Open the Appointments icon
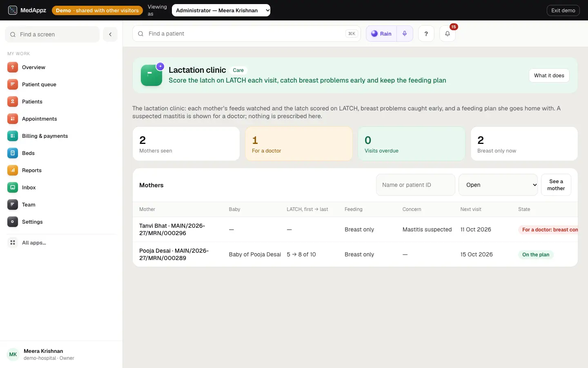Screen dimensions: 588x368 click(13, 119)
